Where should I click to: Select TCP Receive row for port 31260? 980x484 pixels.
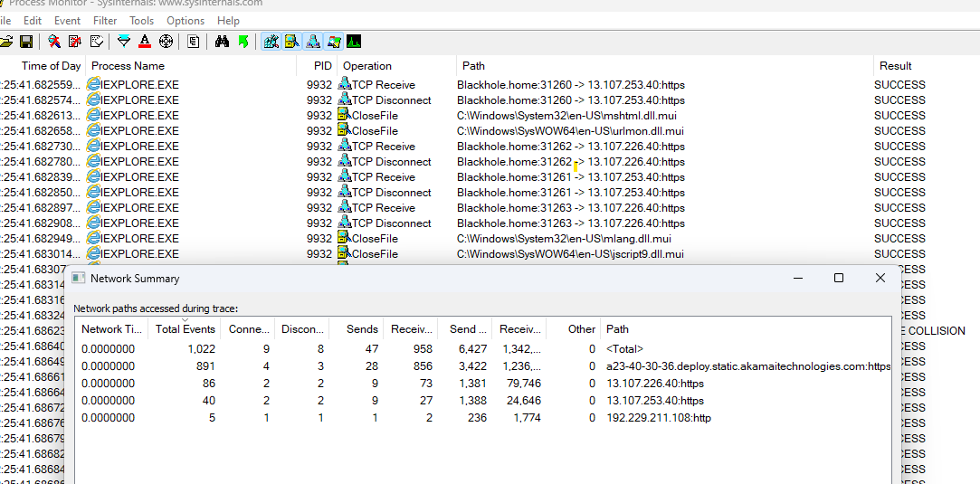point(490,85)
